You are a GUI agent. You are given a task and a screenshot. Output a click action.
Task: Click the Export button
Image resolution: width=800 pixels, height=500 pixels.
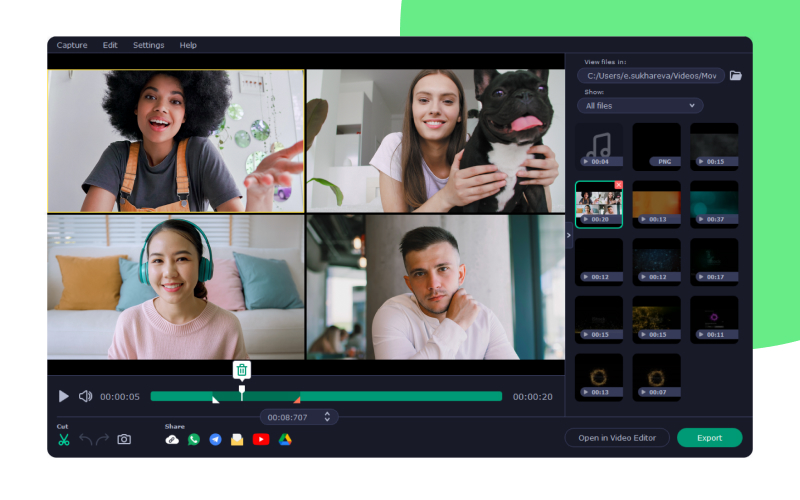[709, 438]
